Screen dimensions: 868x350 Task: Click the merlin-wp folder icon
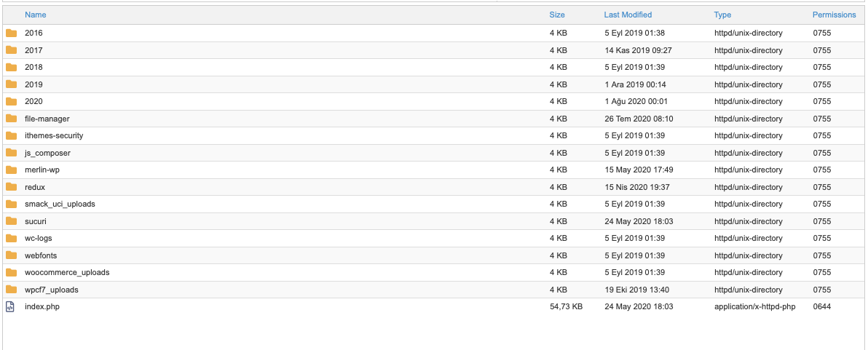click(11, 170)
